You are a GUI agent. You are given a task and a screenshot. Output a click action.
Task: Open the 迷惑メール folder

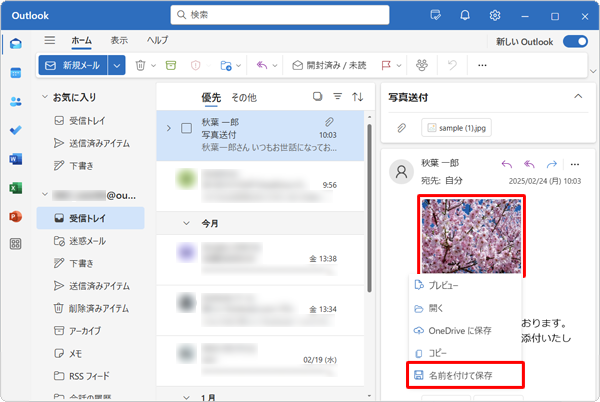pos(90,241)
